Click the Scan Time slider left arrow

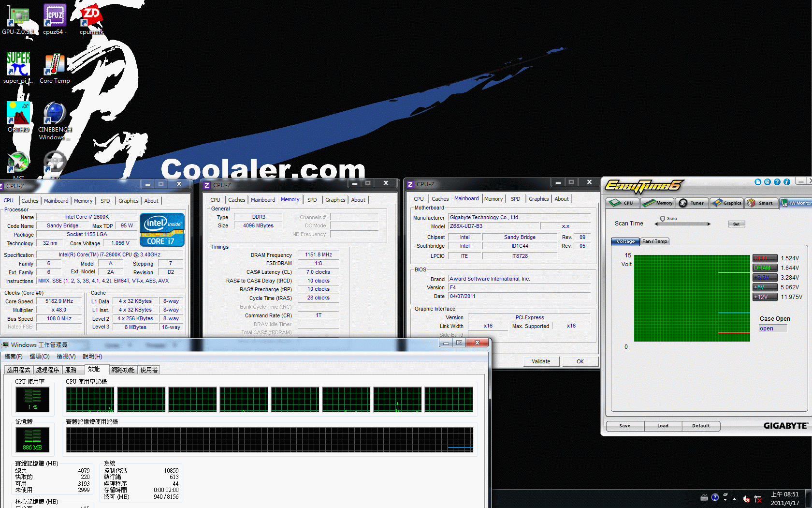[x=656, y=224]
